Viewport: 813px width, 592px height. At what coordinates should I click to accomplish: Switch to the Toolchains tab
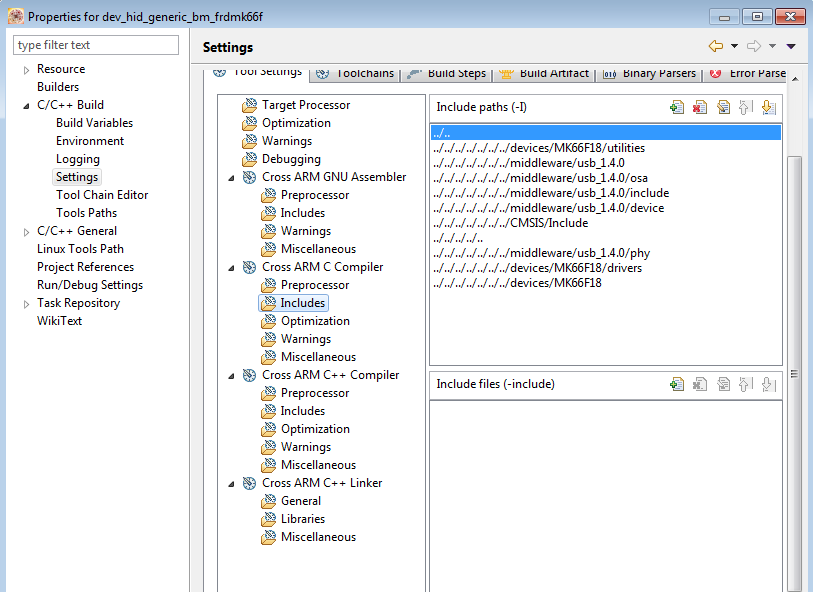(x=355, y=74)
